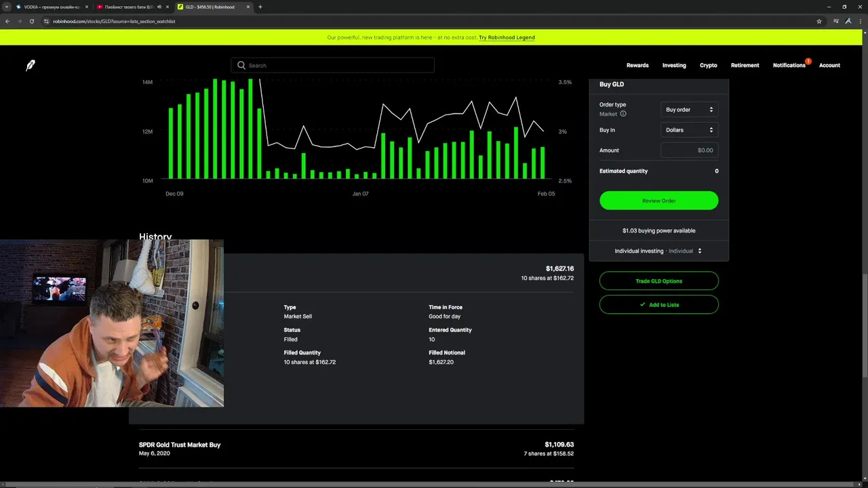868x488 pixels.
Task: Select the GLD Robinhood tab
Action: coord(214,7)
